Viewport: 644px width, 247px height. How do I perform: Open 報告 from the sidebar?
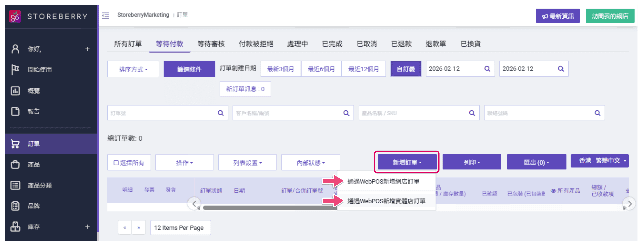pyautogui.click(x=33, y=111)
